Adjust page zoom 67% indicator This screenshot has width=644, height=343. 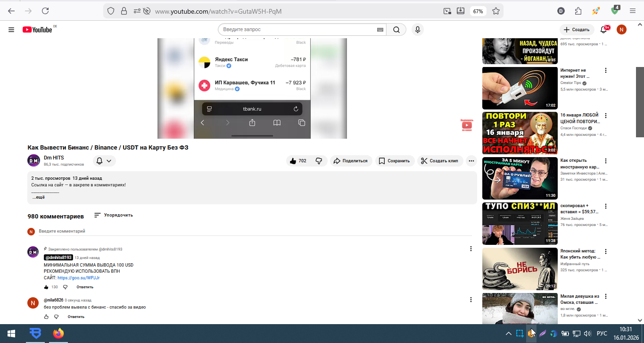[478, 11]
